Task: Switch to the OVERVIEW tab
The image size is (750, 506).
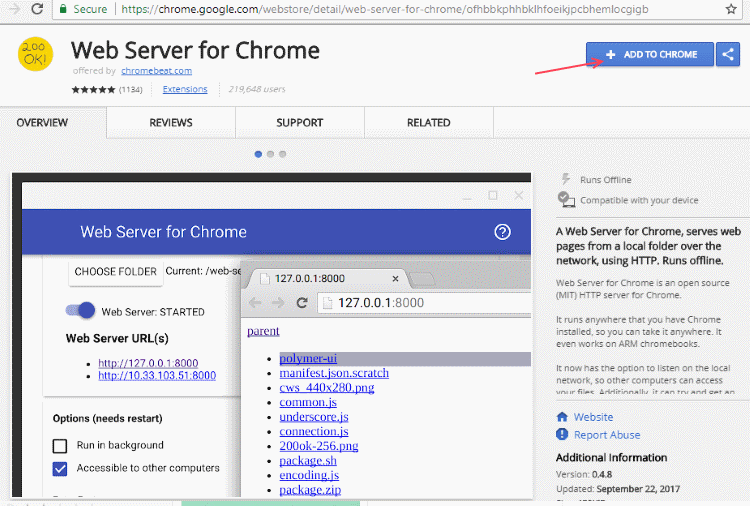Action: [x=42, y=123]
